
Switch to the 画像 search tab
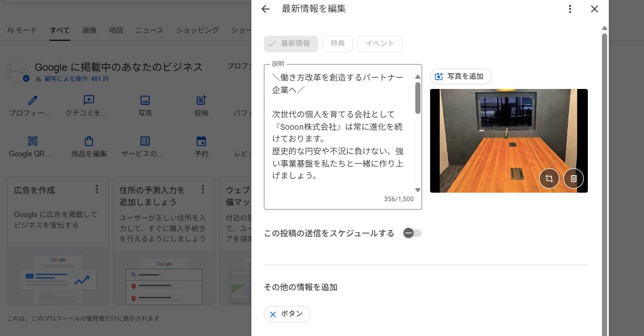[x=89, y=30]
